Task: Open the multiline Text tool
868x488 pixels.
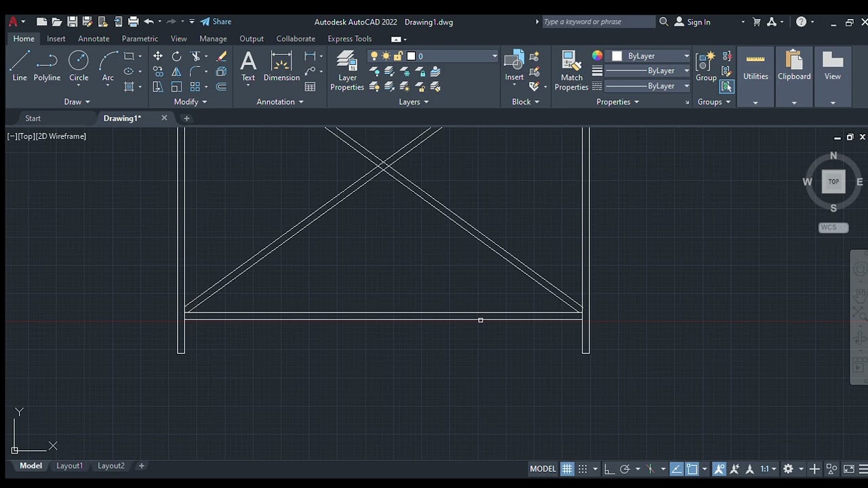Action: click(248, 66)
